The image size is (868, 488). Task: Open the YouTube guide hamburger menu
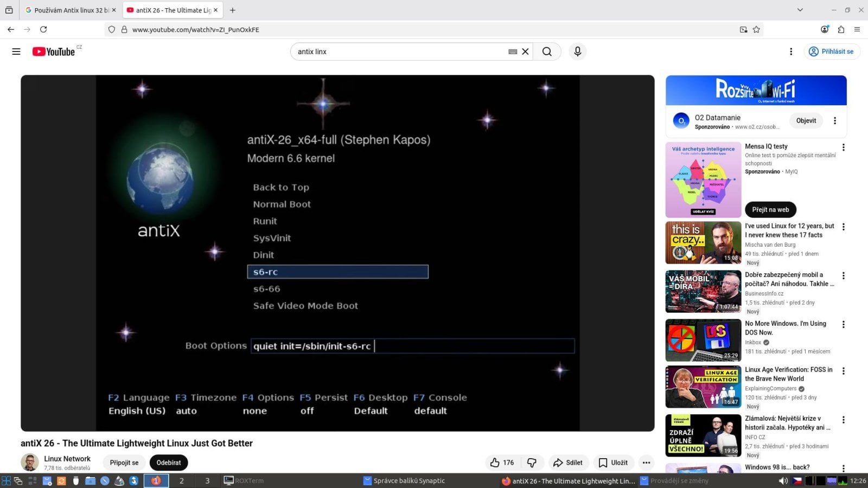point(16,52)
